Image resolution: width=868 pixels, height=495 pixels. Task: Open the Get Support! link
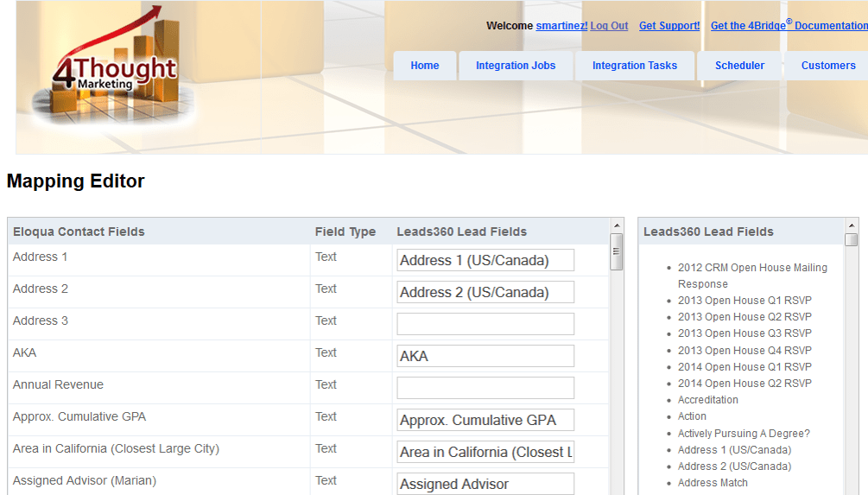click(669, 25)
